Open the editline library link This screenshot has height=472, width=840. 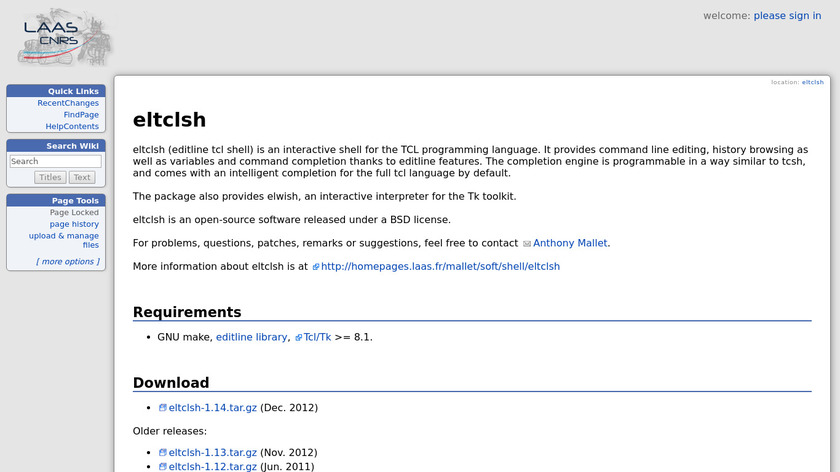coord(251,338)
